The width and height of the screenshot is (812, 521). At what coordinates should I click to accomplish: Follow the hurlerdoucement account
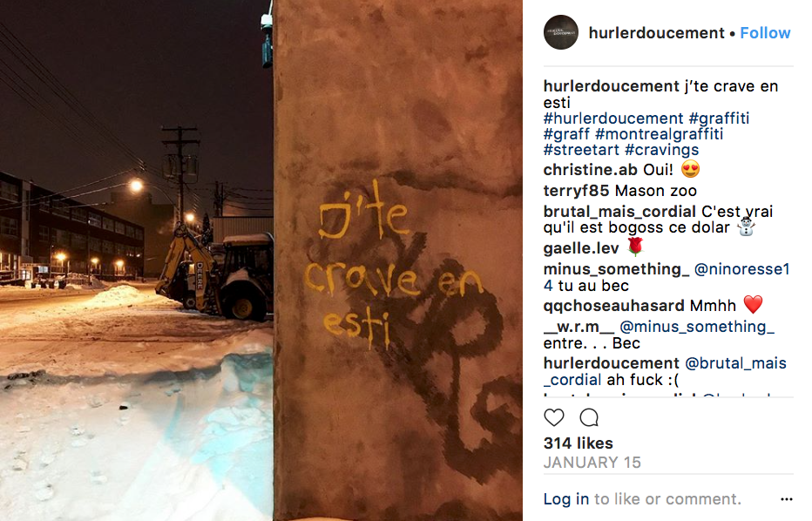(x=765, y=32)
